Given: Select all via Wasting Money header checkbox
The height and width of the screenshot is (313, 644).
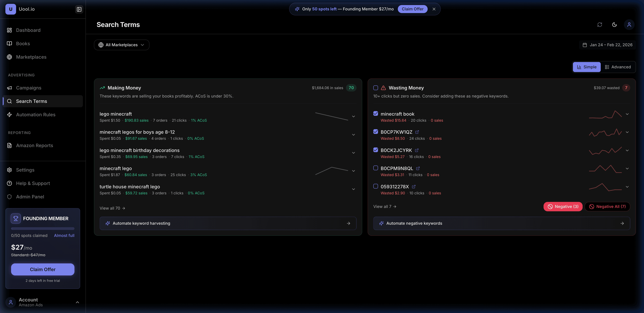Looking at the screenshot, I should click(375, 88).
